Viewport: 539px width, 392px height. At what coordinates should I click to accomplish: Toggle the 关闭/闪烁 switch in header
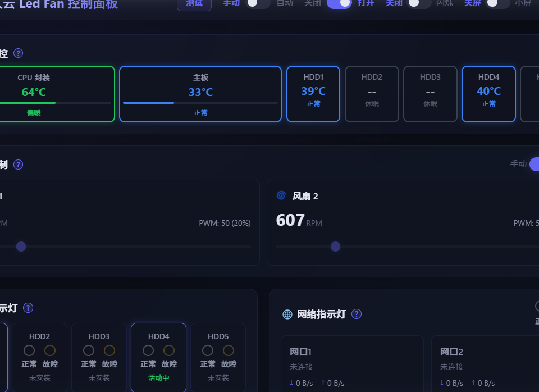419,3
